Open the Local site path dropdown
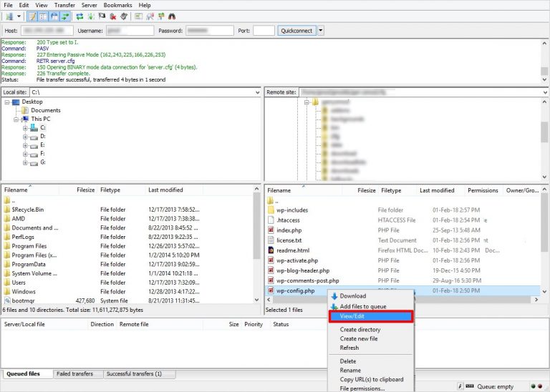550x392 pixels. coord(256,92)
